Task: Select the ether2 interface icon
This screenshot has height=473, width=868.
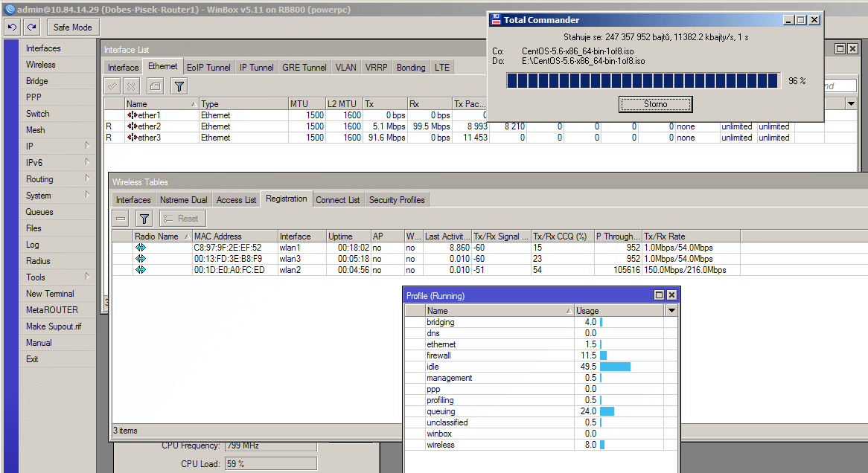Action: [133, 126]
